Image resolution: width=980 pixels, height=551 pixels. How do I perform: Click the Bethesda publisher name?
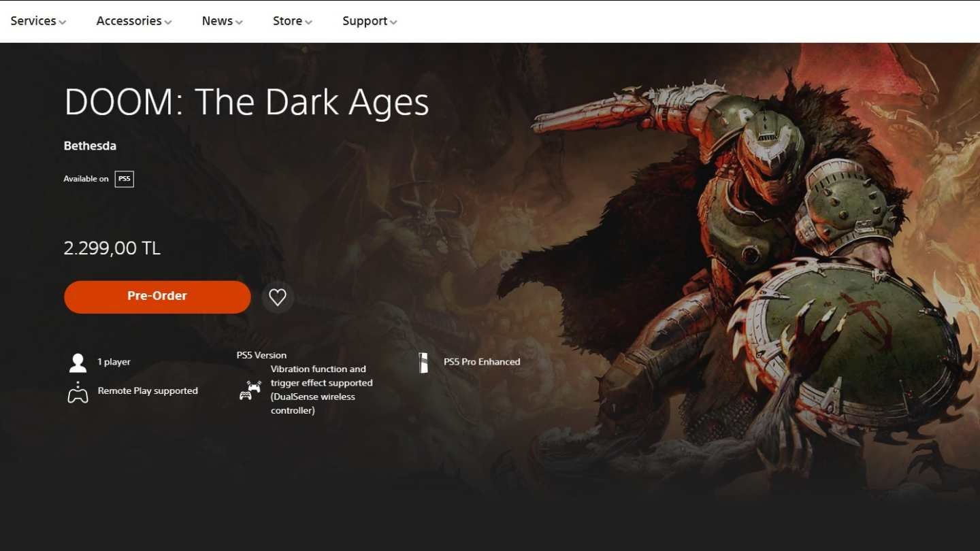90,146
